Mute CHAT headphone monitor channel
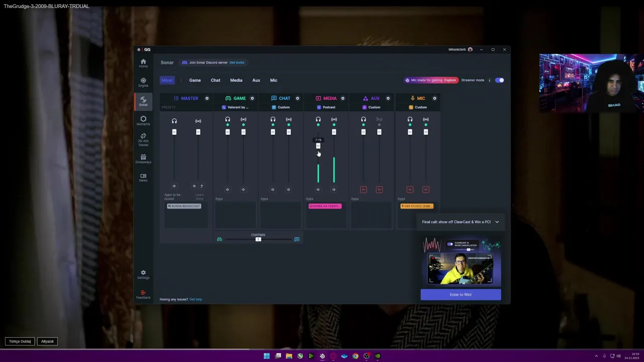 coord(273,190)
